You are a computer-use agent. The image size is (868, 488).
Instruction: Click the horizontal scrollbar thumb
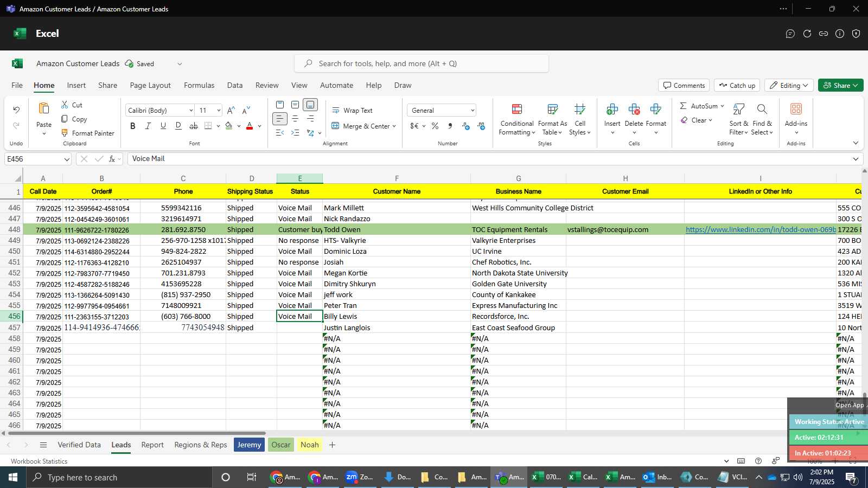(137, 433)
